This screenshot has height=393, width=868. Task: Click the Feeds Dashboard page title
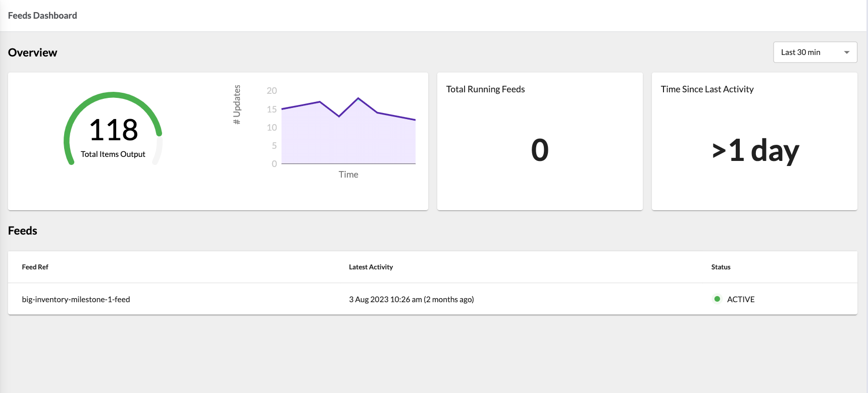click(x=42, y=16)
